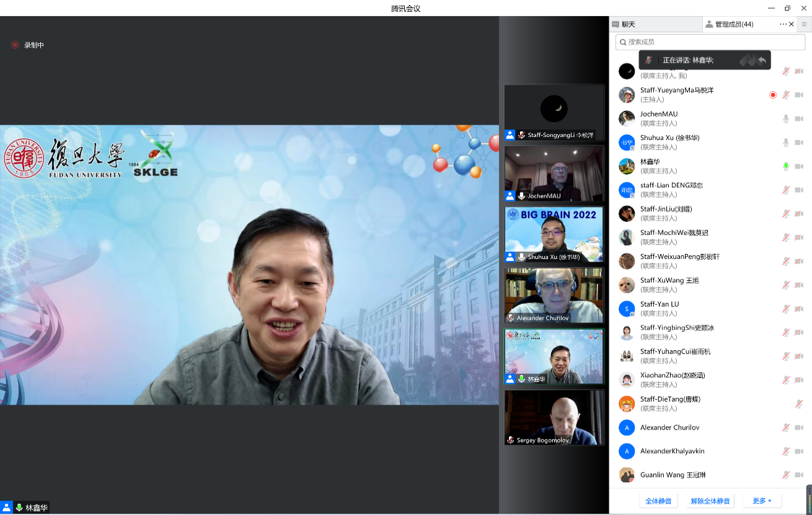Toggle Staff-XuWang's disabled camera
Screen dimensions: 812x515
click(799, 285)
